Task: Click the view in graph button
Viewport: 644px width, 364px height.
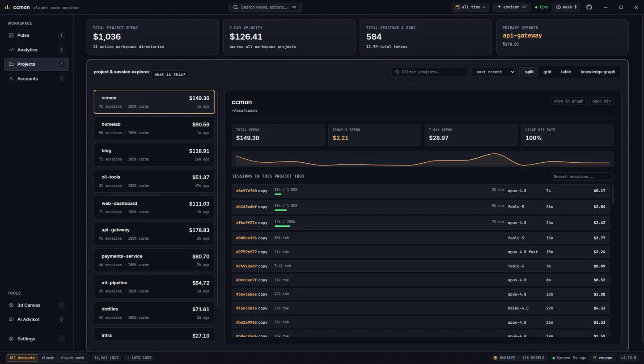Action: 568,101
